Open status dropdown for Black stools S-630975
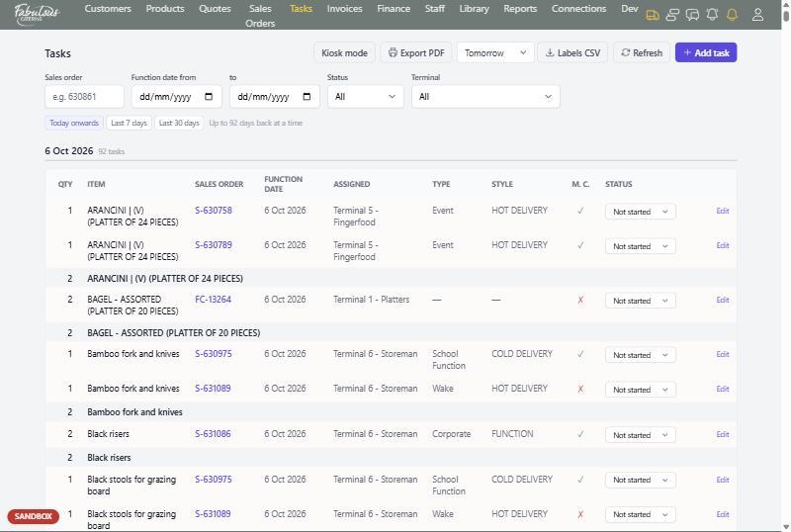This screenshot has width=791, height=532. (x=640, y=480)
